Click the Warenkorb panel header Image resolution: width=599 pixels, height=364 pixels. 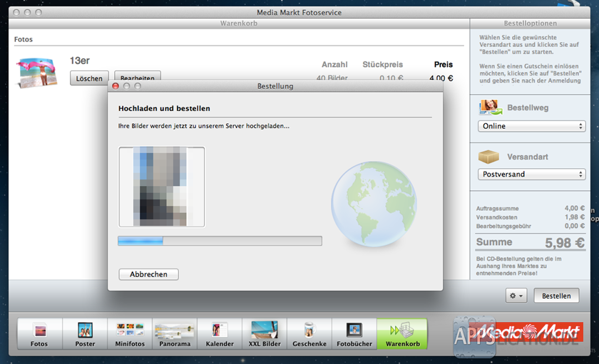point(239,24)
